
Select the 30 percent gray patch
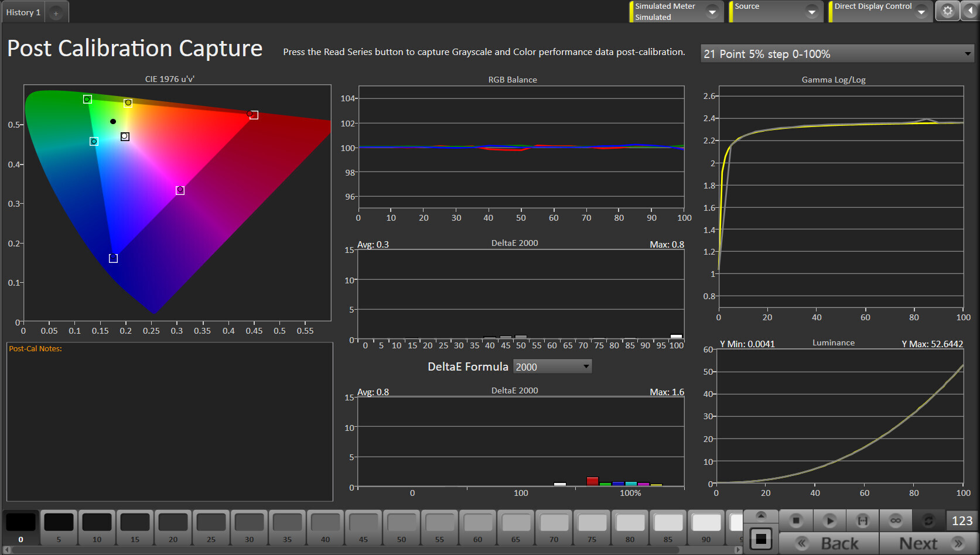point(249,527)
